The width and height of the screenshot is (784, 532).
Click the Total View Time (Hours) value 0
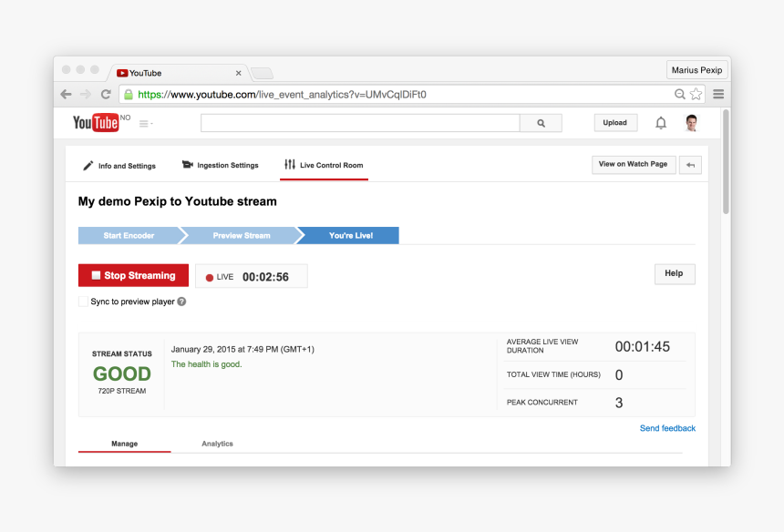[618, 375]
